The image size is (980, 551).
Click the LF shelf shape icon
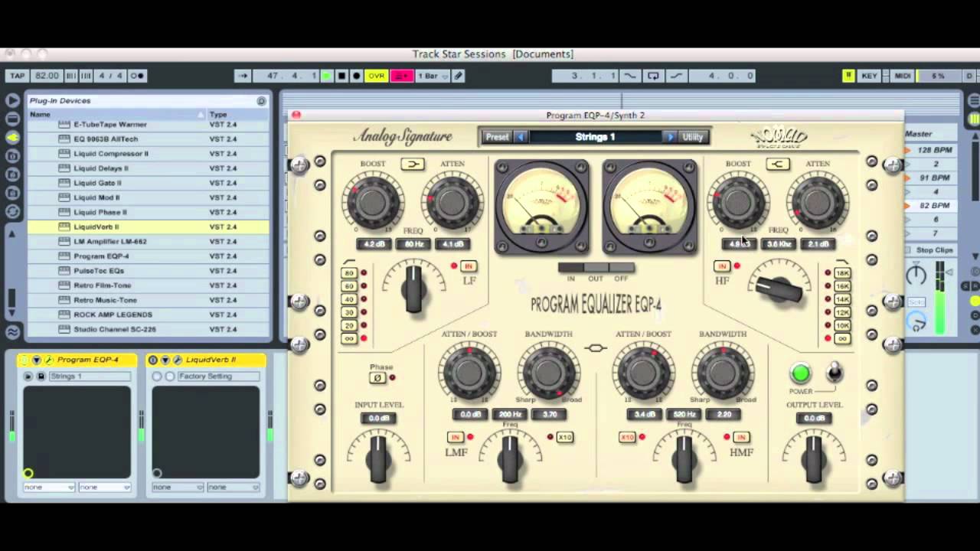[412, 164]
